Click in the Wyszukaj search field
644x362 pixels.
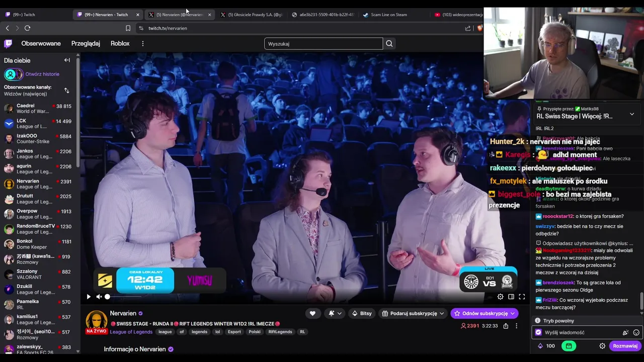click(x=324, y=44)
